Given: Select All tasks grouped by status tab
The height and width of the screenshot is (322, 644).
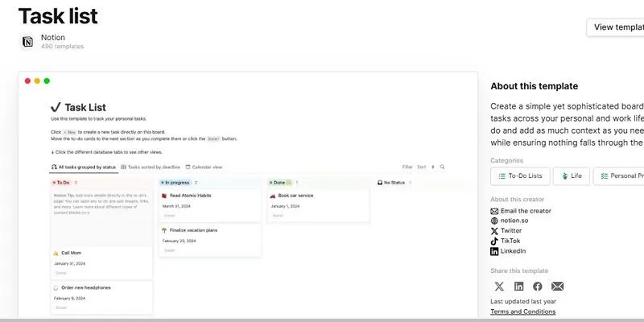Looking at the screenshot, I should (84, 167).
